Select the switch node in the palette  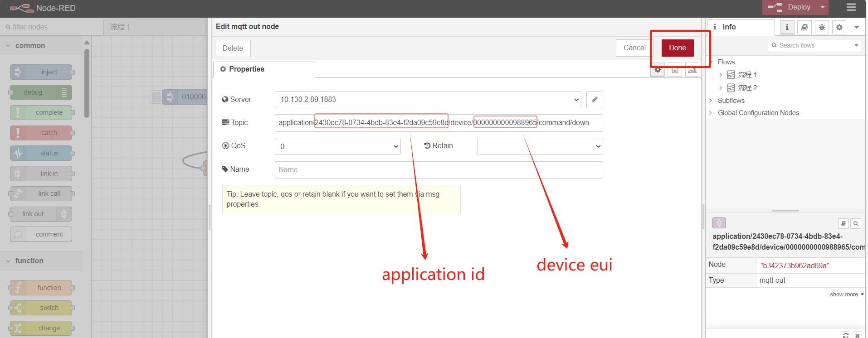(x=41, y=308)
